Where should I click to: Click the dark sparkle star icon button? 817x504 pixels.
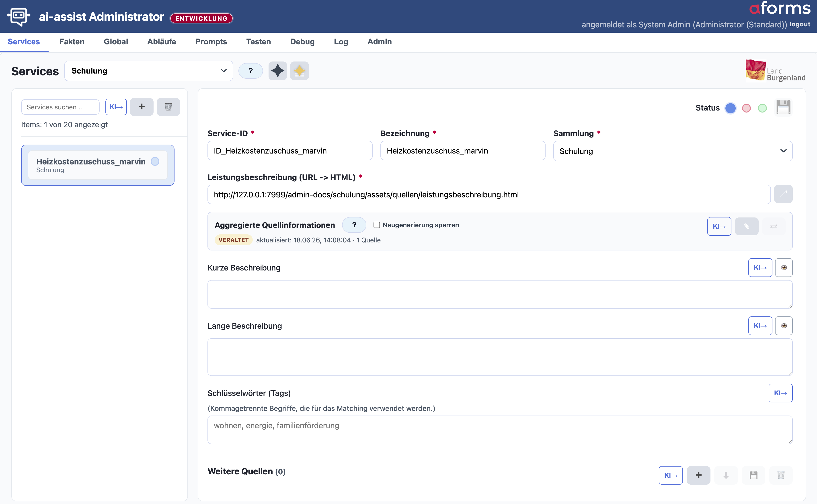278,71
